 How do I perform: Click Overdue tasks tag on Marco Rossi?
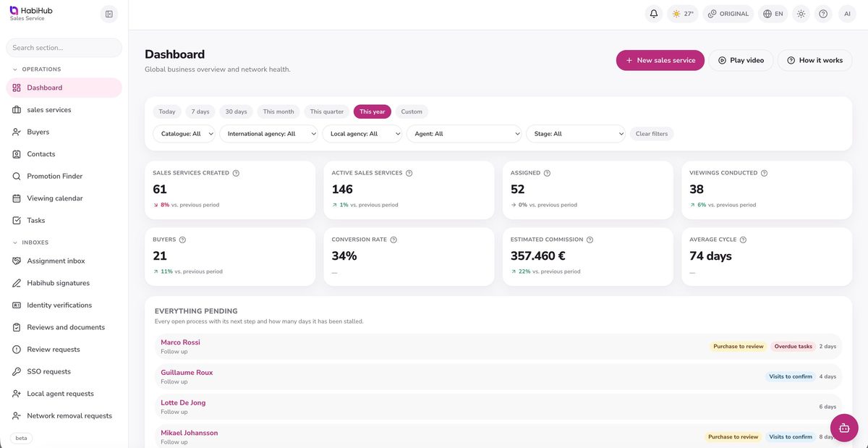(793, 347)
